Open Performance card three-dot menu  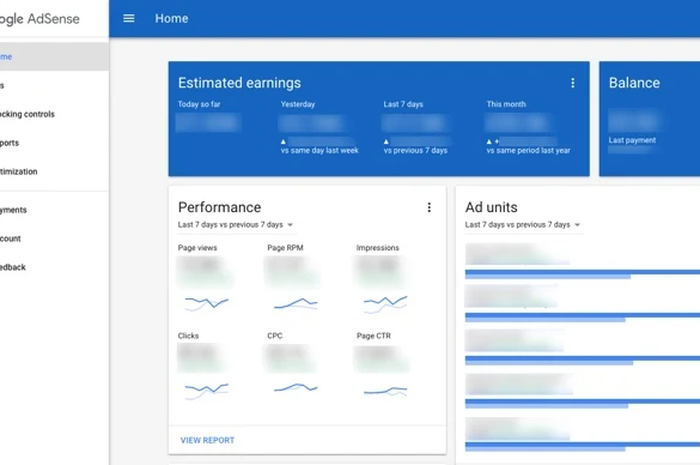[x=429, y=207]
